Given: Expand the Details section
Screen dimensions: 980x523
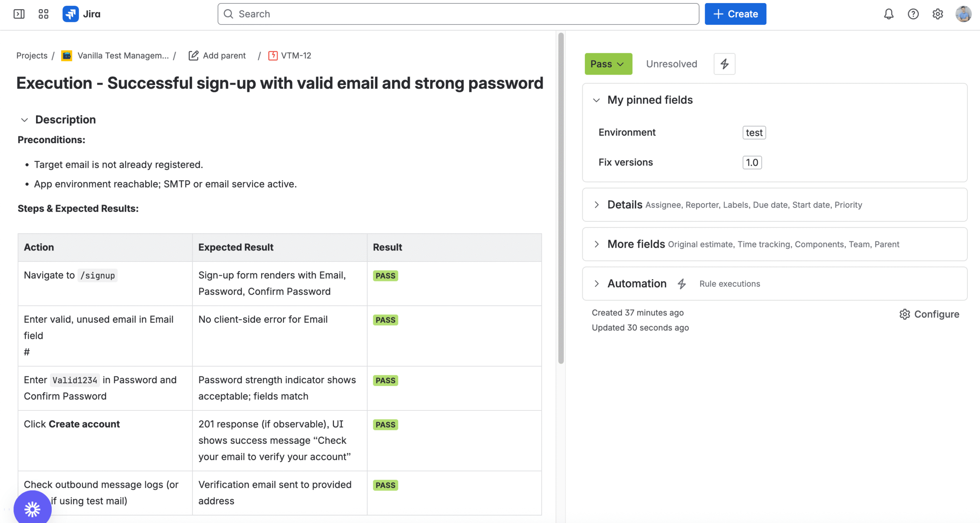Looking at the screenshot, I should point(596,205).
